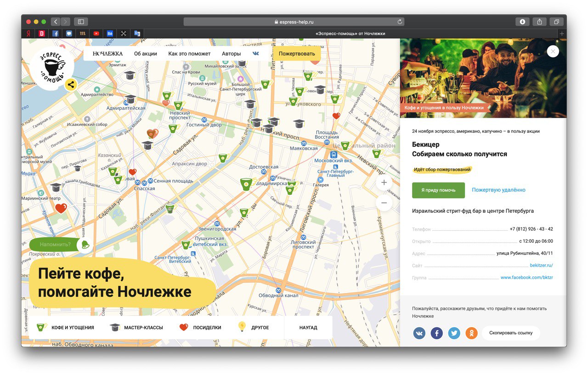588x375 pixels.
Task: Filter map by Другое
Action: click(253, 328)
